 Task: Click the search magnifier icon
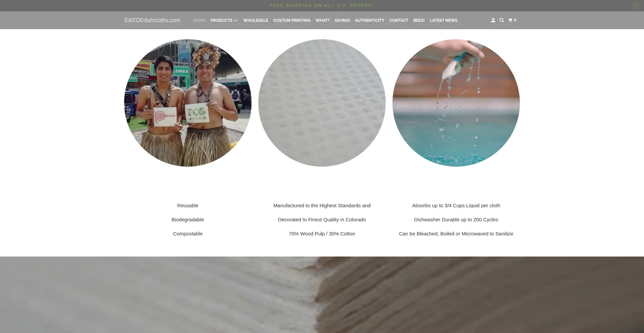pyautogui.click(x=501, y=20)
